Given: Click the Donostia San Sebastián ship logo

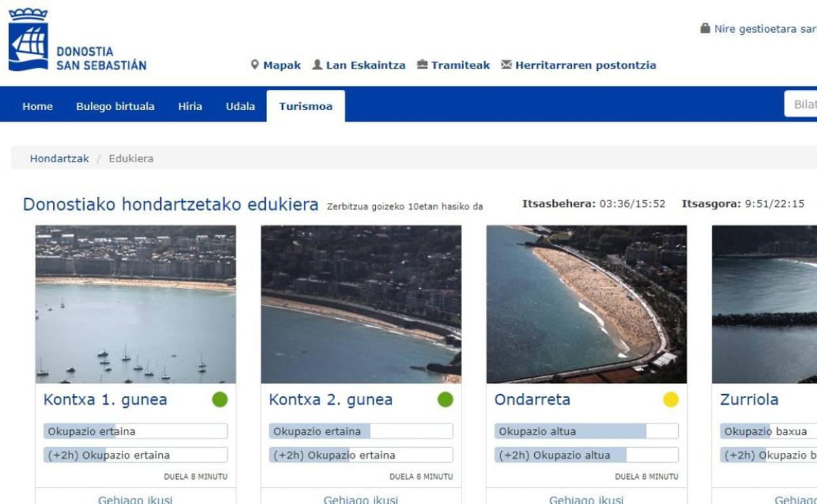Looking at the screenshot, I should pos(28,39).
